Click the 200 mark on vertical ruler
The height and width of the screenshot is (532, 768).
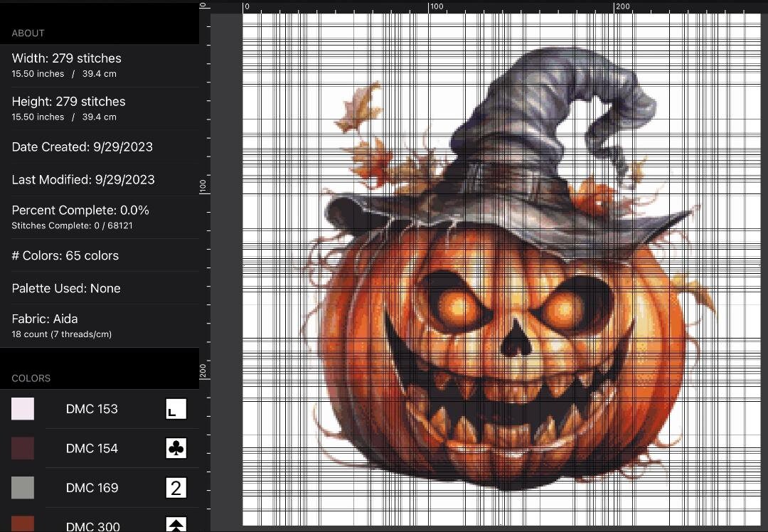pyautogui.click(x=203, y=371)
